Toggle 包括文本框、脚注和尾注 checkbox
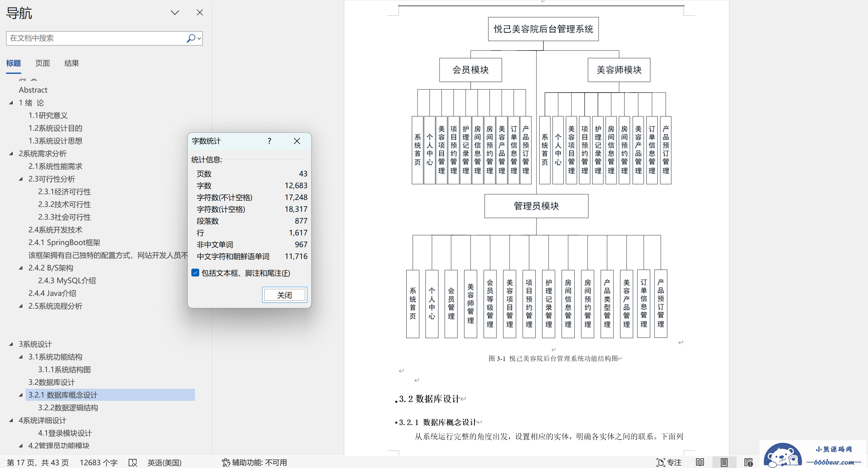Image resolution: width=868 pixels, height=468 pixels. 195,273
